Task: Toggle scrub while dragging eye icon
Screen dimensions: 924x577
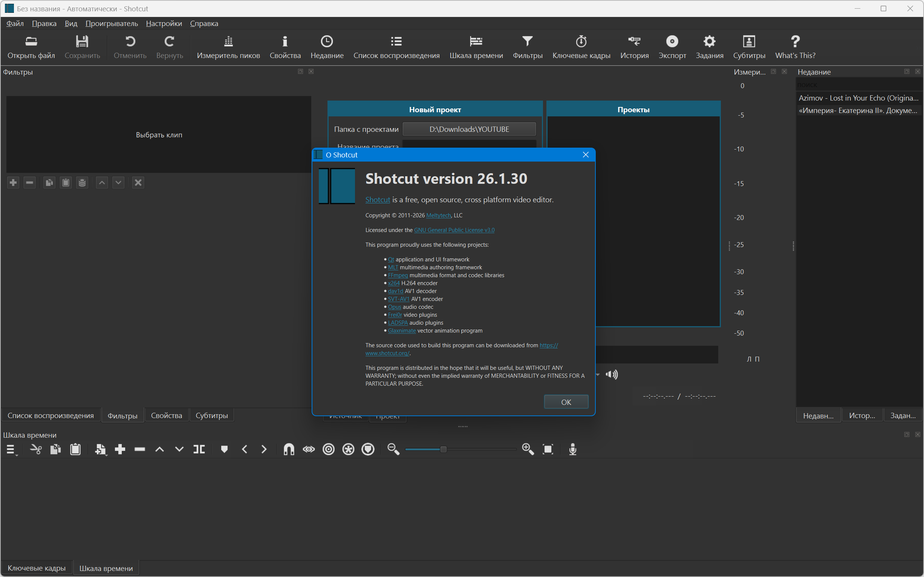Action: 309,449
